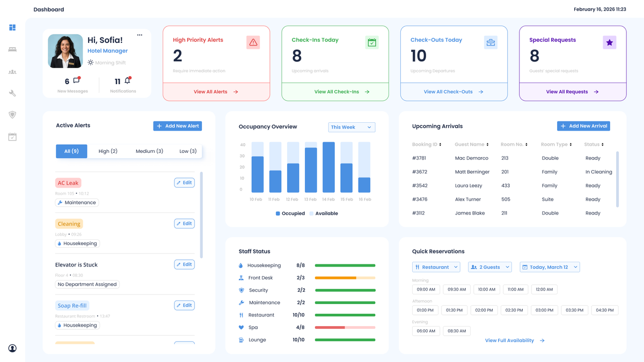Image resolution: width=644 pixels, height=362 pixels.
Task: Click the 14 Feb occupancy bar
Action: (x=329, y=167)
